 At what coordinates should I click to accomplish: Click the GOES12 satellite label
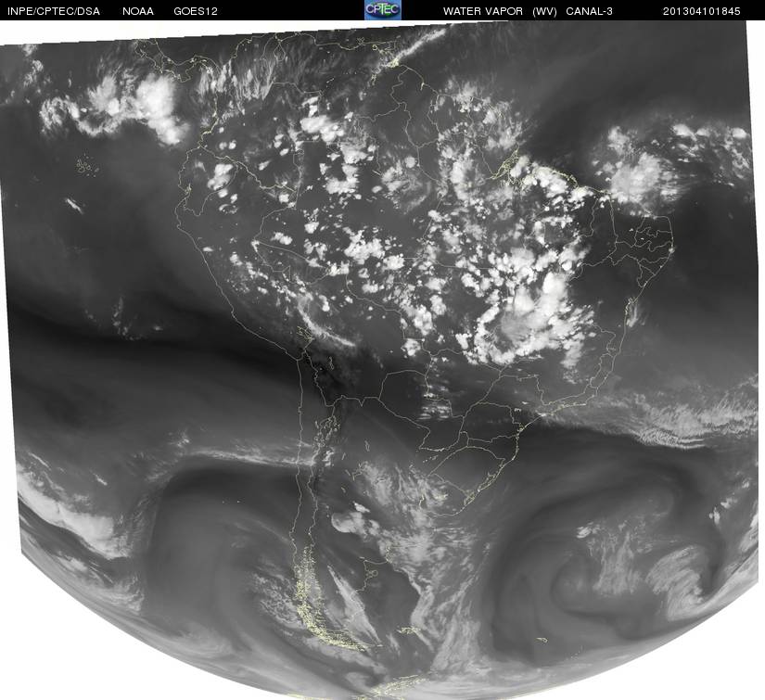196,11
